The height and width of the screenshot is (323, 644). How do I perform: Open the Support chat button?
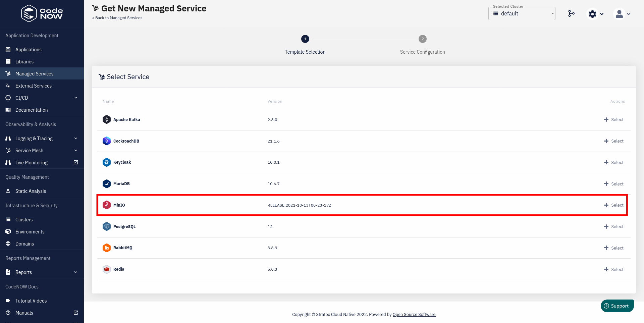tap(617, 306)
